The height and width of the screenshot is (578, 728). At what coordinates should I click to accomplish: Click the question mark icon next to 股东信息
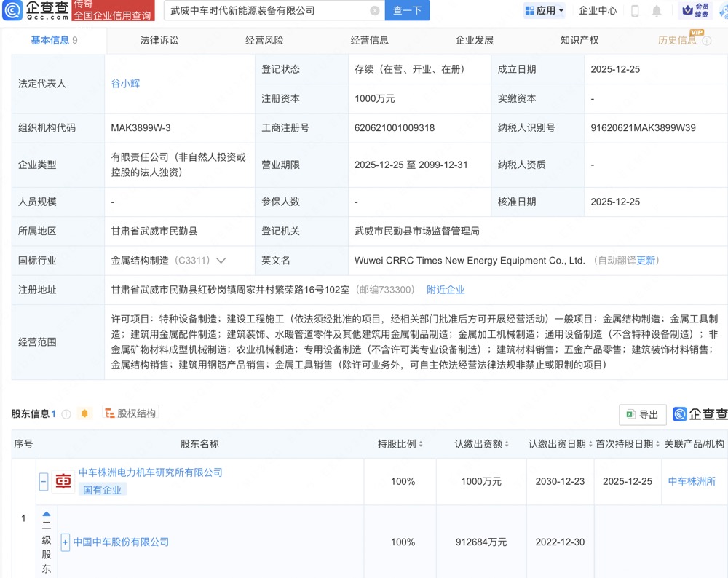(66, 413)
